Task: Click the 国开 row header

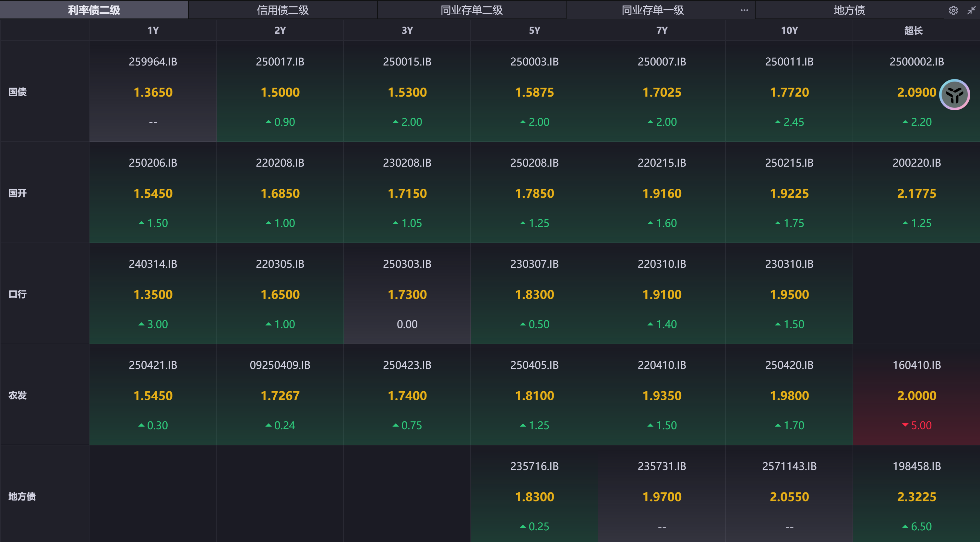Action: tap(18, 193)
